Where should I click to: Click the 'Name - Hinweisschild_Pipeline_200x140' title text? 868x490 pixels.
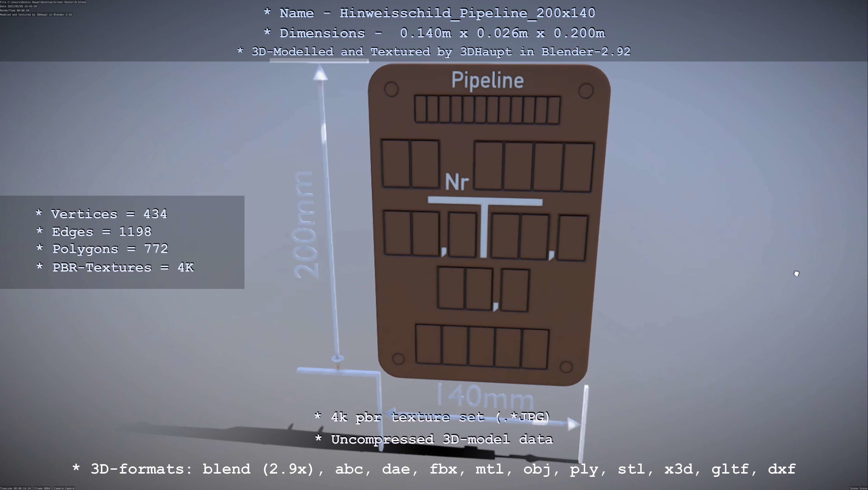430,13
